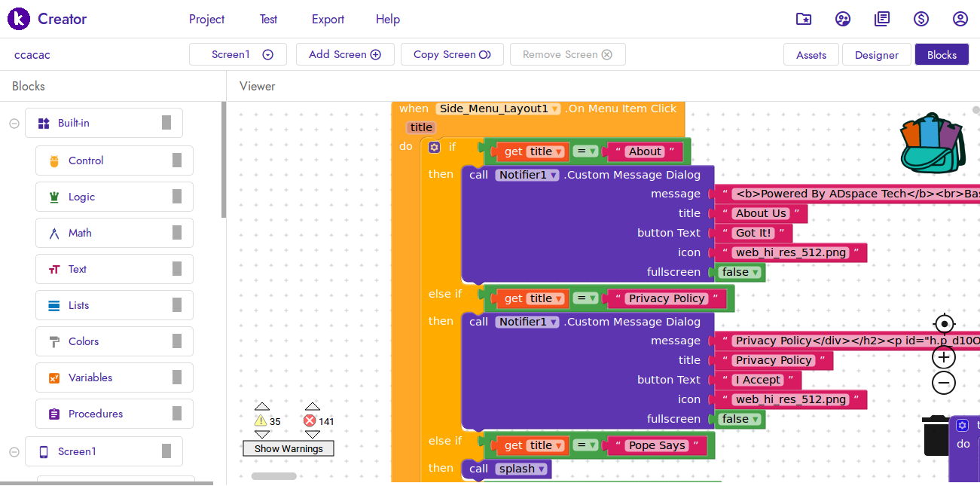The width and height of the screenshot is (980, 486).
Task: Open Side_Menu_Layout1 component dropdown in event block
Action: tap(499, 109)
